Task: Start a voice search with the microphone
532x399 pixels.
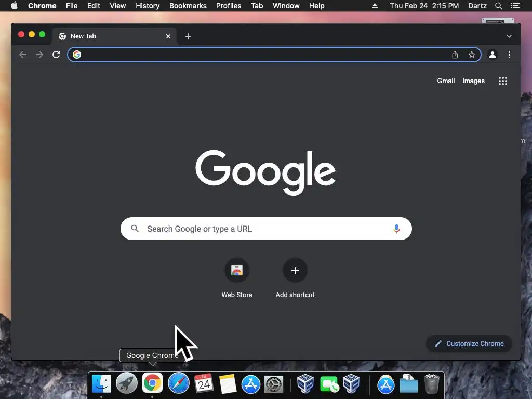Action: 396,229
